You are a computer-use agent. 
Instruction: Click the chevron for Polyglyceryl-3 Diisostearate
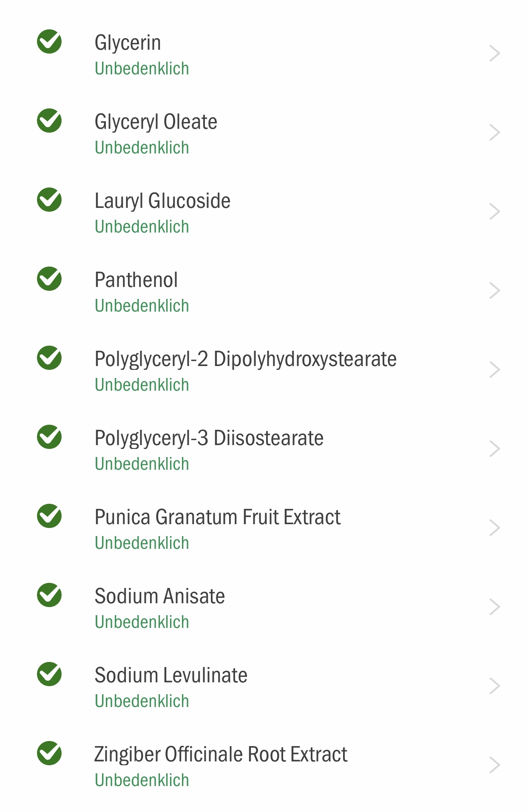494,449
